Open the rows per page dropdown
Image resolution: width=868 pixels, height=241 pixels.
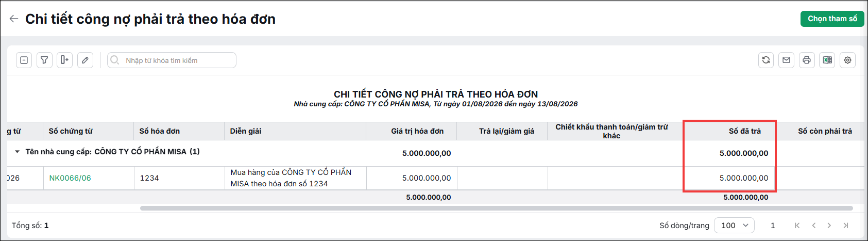click(x=734, y=226)
